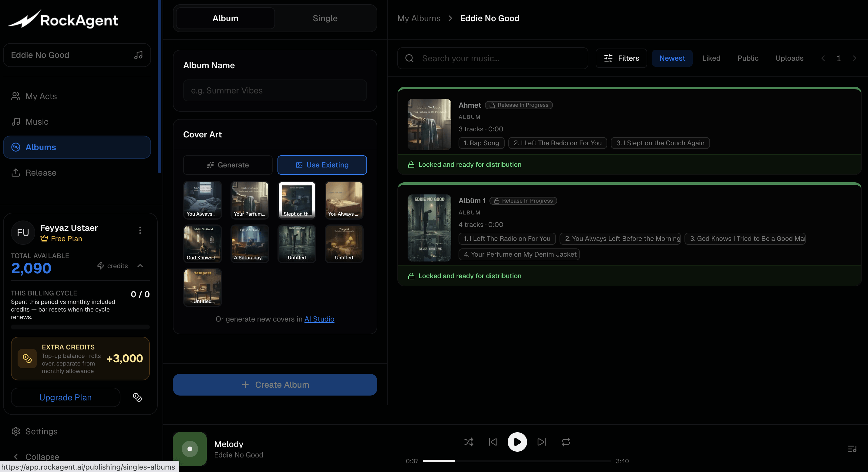
Task: Open three-dot menu beside Feyyaz Ustaer
Action: (x=140, y=230)
